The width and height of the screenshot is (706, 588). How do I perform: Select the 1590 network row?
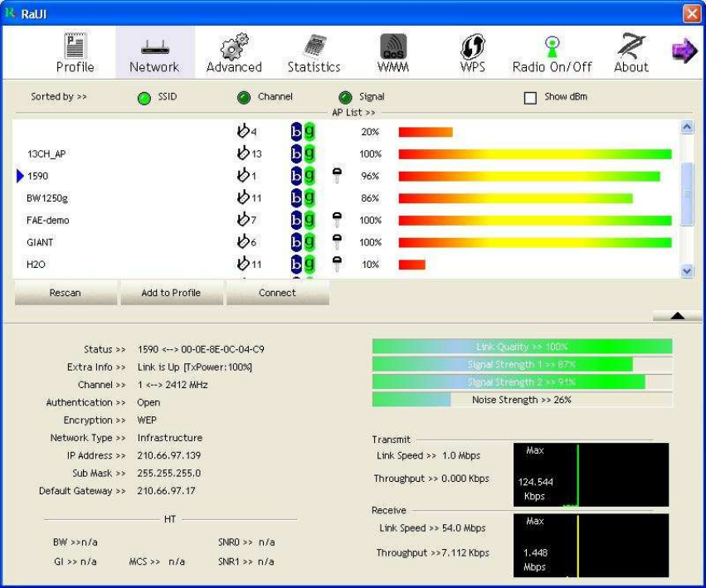(346, 176)
